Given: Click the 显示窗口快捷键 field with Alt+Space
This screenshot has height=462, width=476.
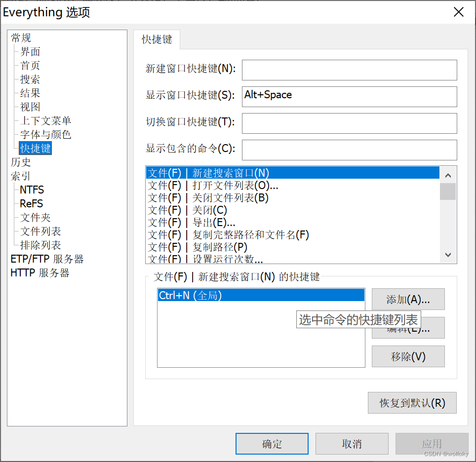Looking at the screenshot, I should tap(350, 97).
